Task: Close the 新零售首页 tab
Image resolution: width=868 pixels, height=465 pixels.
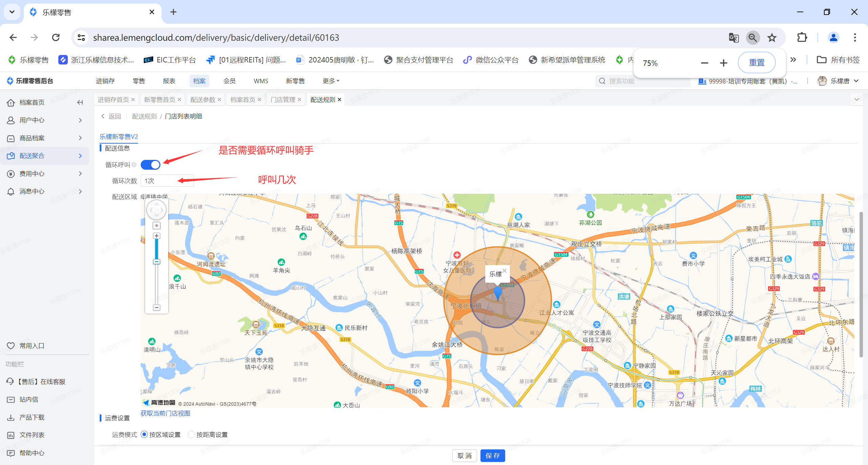Action: tap(179, 99)
